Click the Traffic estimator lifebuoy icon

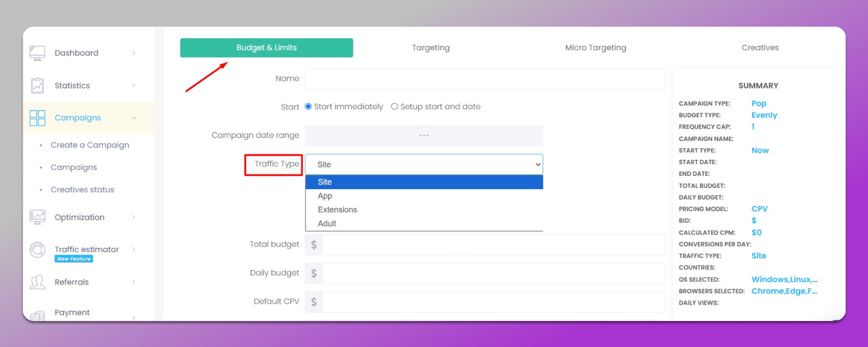pos(37,250)
